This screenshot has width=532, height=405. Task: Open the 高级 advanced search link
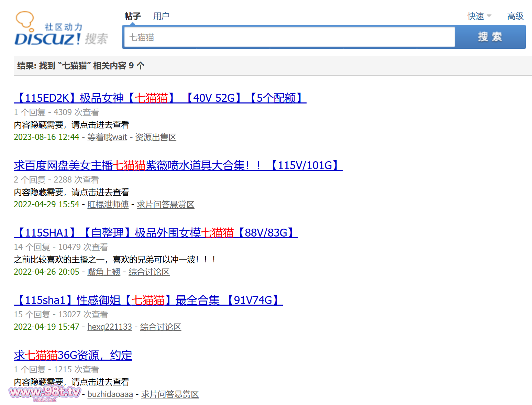[x=515, y=16]
